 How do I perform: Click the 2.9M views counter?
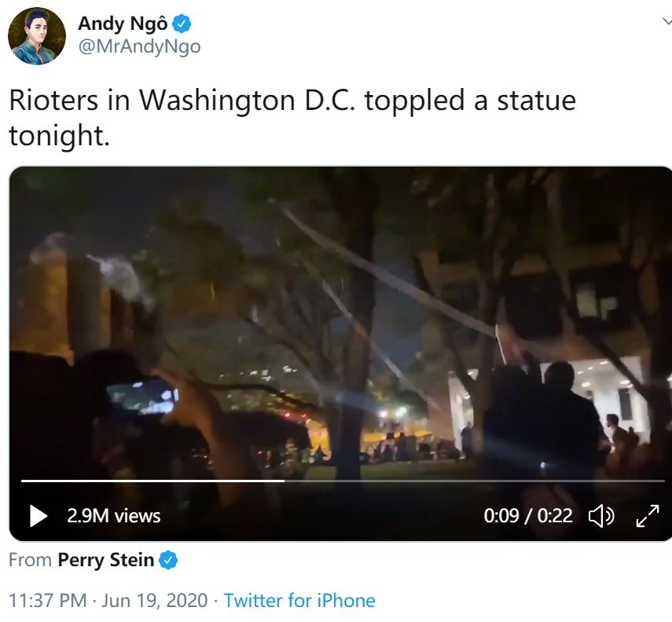click(x=113, y=516)
